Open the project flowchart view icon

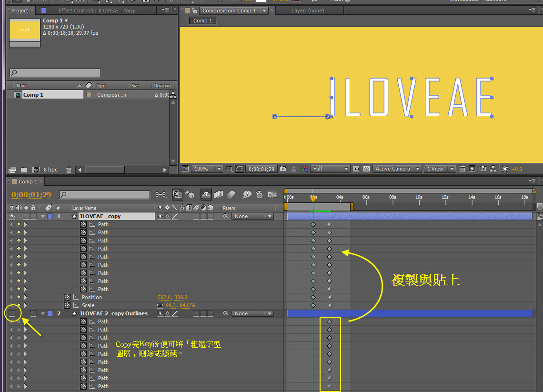[173, 95]
